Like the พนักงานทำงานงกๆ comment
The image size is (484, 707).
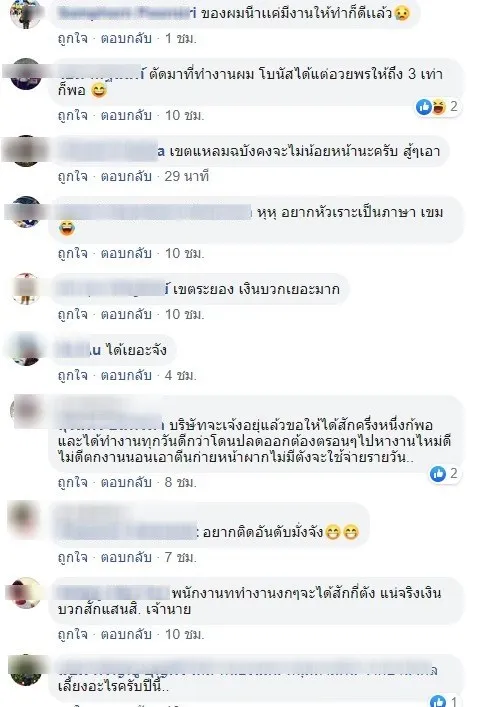72,634
